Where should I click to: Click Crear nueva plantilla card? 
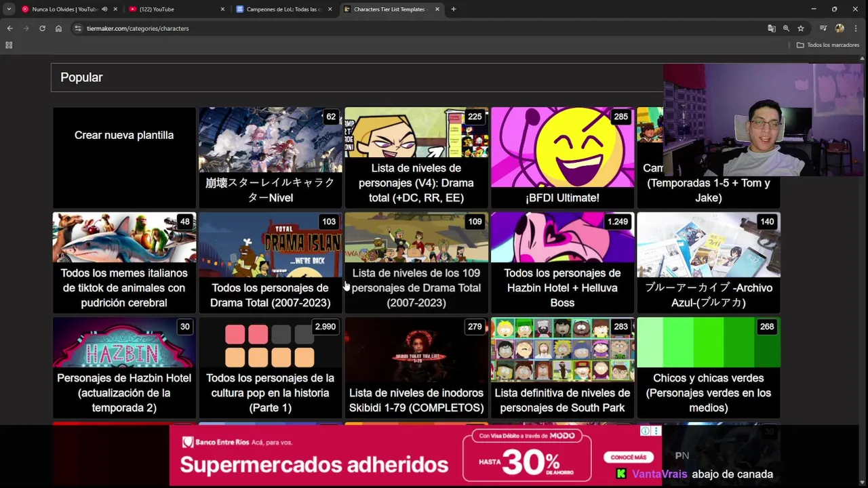click(x=124, y=157)
